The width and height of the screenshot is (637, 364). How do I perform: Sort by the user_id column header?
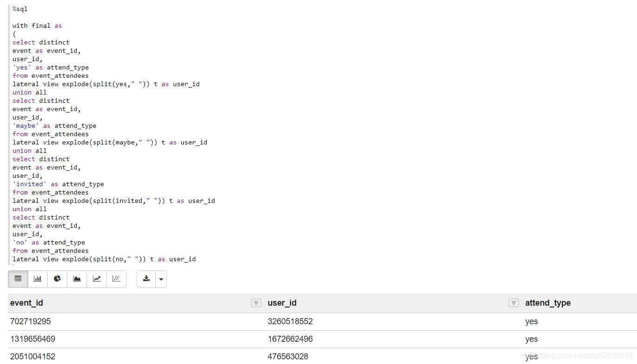282,303
